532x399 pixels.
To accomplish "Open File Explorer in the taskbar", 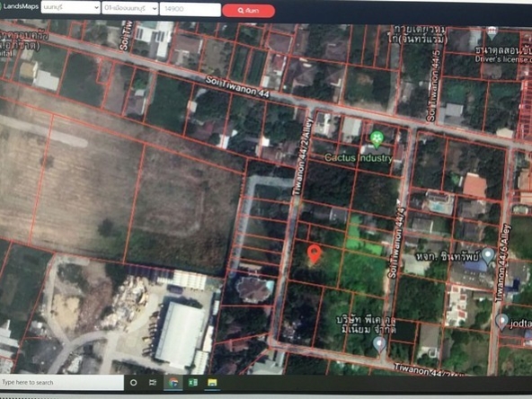I will click(x=212, y=383).
